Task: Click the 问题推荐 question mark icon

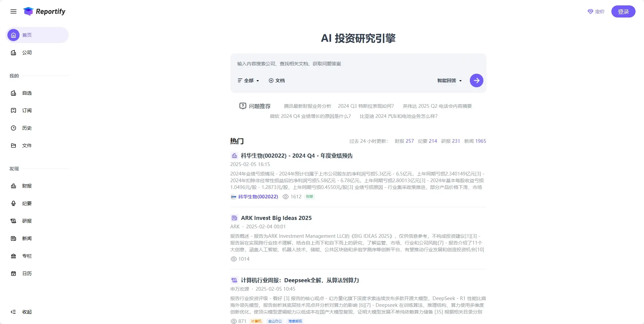Action: click(243, 106)
